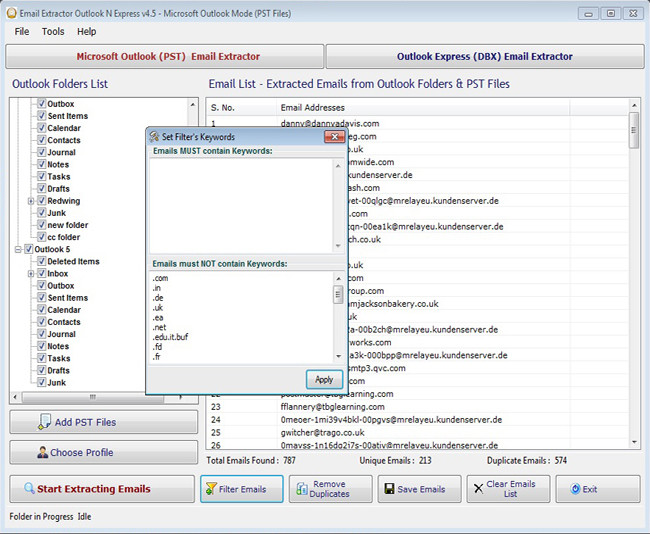Image resolution: width=650 pixels, height=534 pixels.
Task: Click the Save Emails floppy disk icon
Action: tap(389, 489)
